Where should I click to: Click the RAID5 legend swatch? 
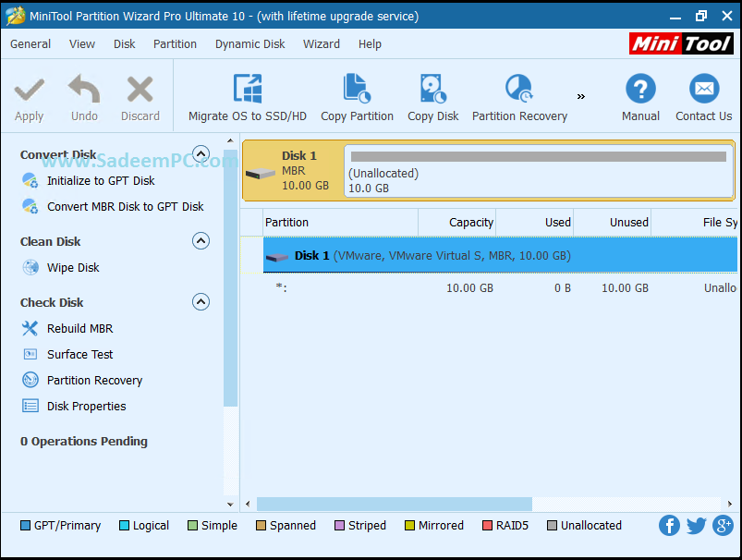(x=487, y=526)
